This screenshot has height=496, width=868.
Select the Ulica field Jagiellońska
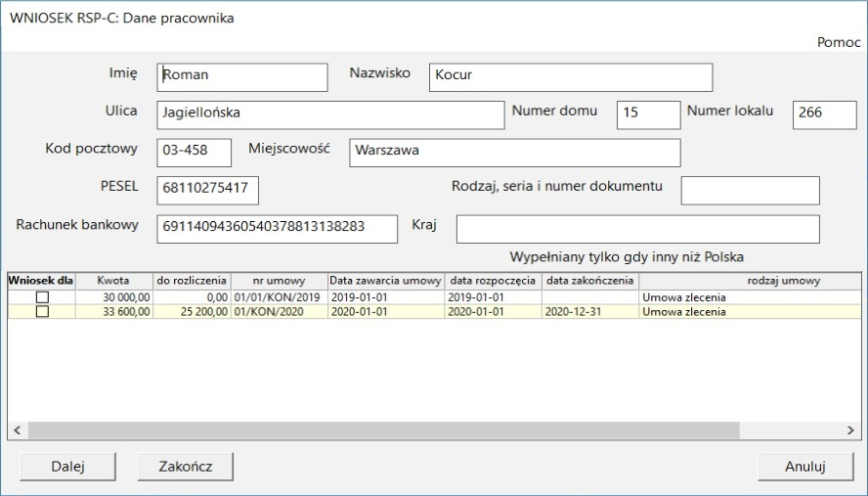[330, 114]
